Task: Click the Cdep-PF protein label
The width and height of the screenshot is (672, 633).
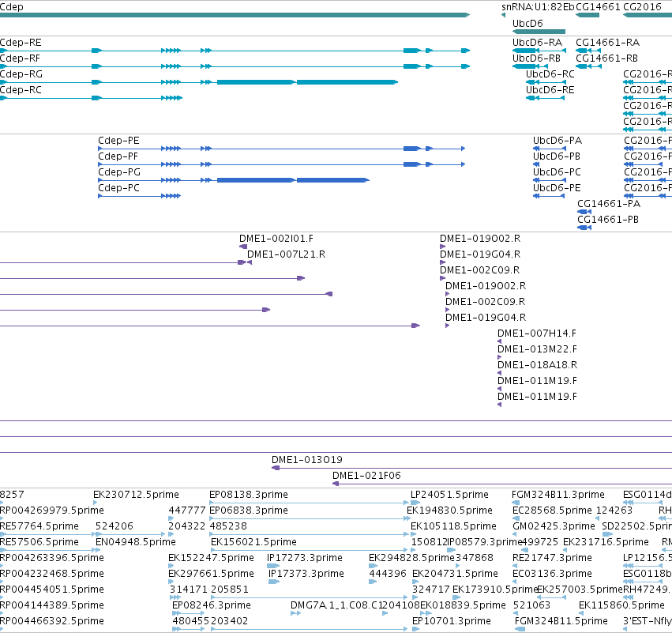Action: (x=118, y=156)
